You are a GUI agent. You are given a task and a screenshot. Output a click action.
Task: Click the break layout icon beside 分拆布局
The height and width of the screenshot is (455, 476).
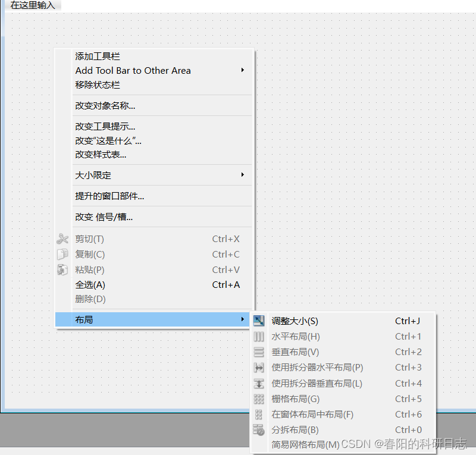pos(259,430)
